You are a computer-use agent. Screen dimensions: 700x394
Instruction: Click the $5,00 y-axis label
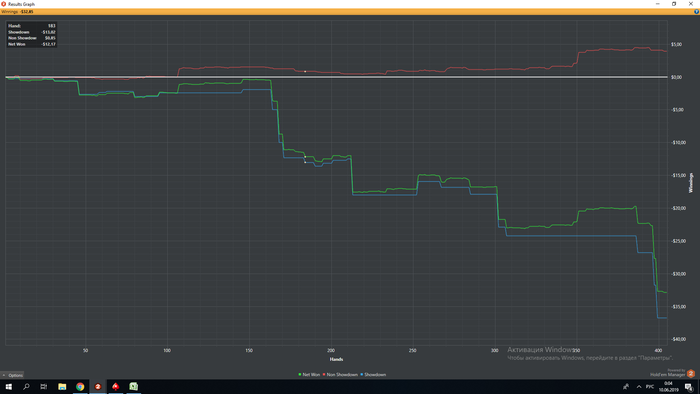[x=676, y=45]
